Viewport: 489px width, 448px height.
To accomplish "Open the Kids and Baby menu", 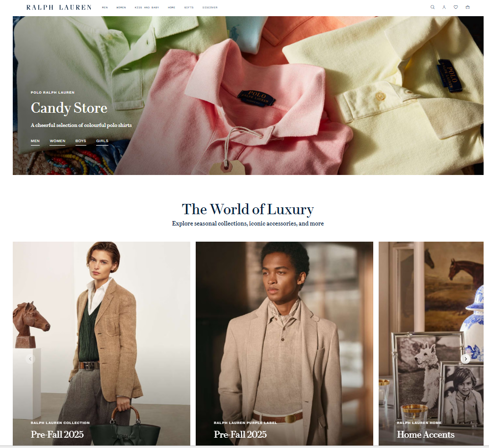I will (x=147, y=7).
